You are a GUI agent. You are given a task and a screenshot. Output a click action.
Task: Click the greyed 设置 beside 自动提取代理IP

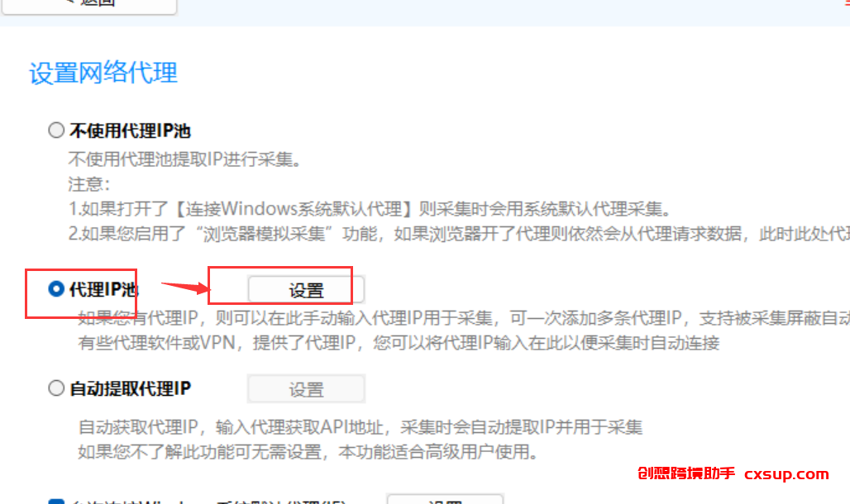pos(306,389)
